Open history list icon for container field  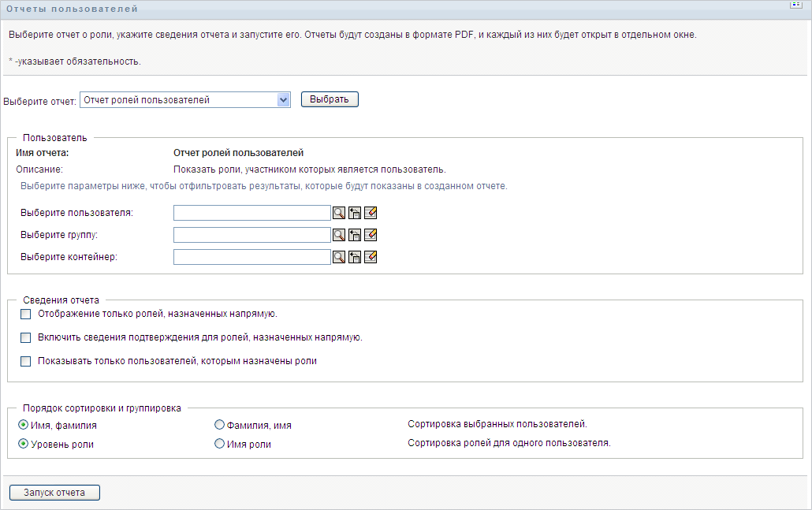(355, 257)
